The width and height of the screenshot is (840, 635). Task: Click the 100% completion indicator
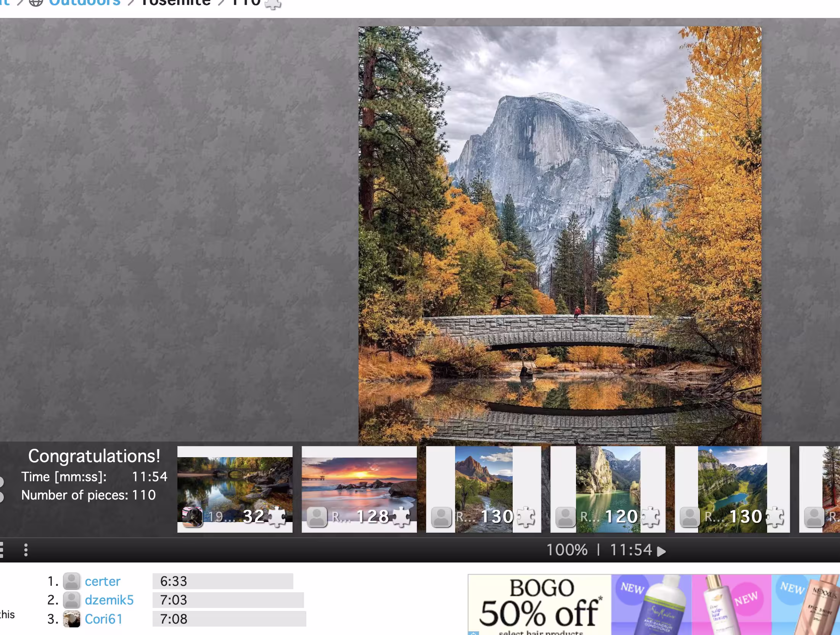coord(567,550)
